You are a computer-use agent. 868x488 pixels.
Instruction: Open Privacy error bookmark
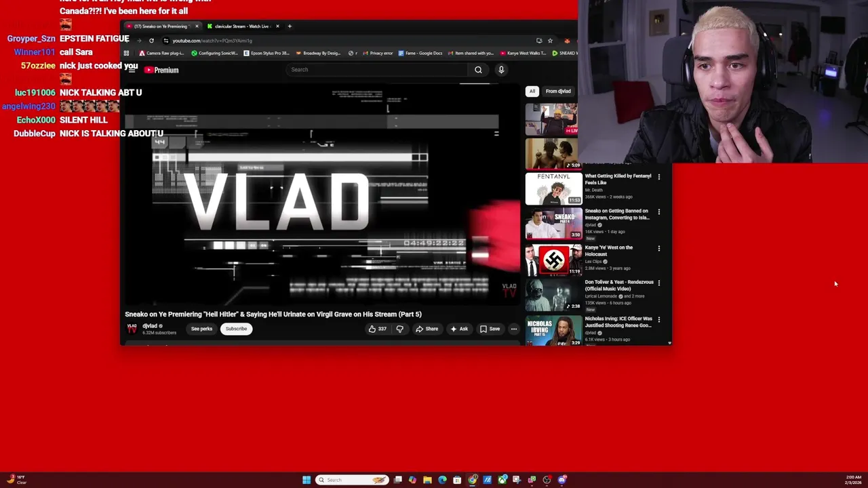pyautogui.click(x=378, y=53)
